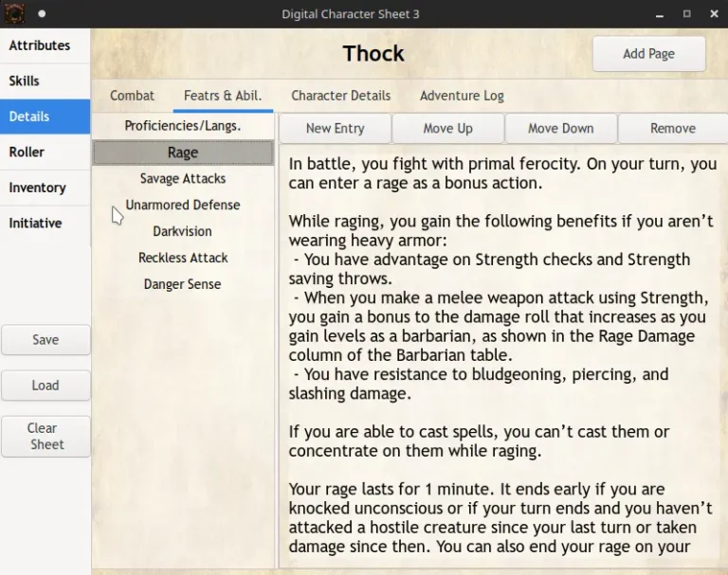Open the Attributes section
This screenshot has width=728, height=575.
tap(45, 45)
